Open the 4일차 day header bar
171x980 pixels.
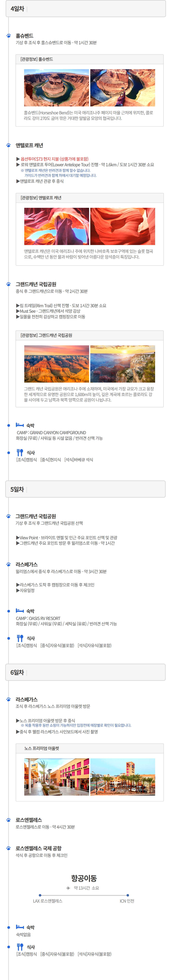(86, 9)
